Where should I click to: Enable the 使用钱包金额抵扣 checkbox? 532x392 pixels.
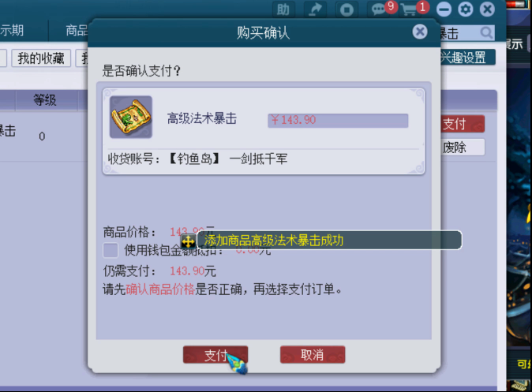[x=111, y=250]
